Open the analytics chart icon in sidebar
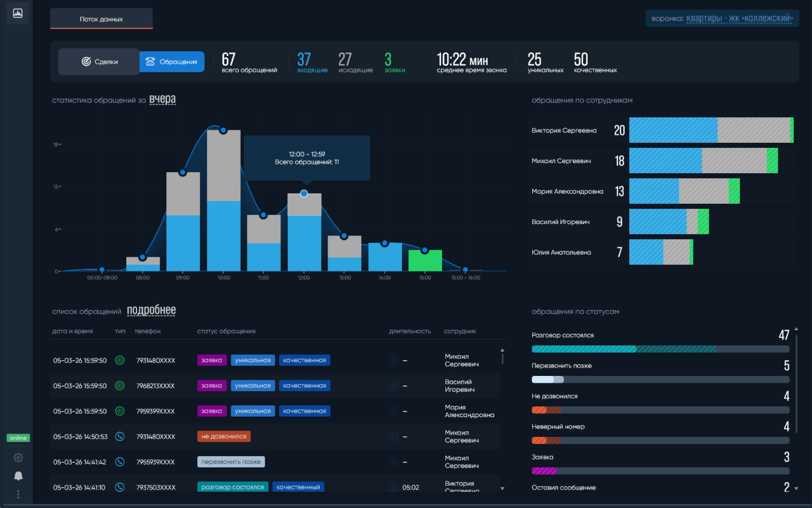This screenshot has height=508, width=812. tap(18, 13)
